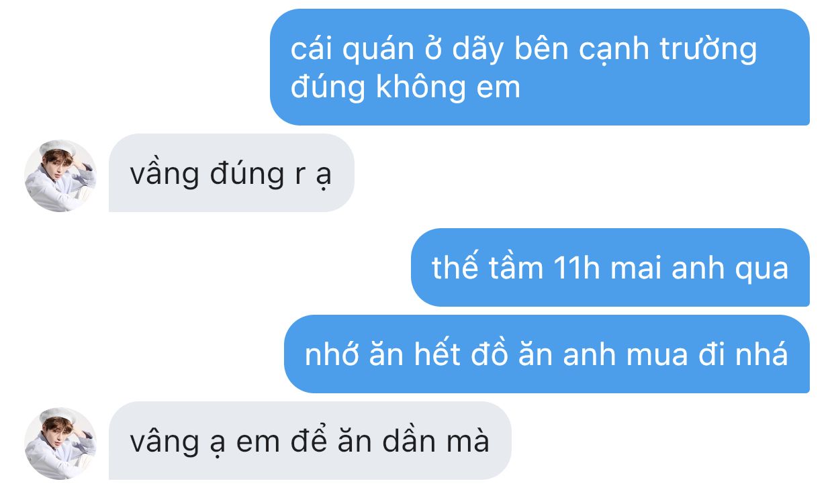834x504 pixels.
Task: Click the white-hat avatar next to the first reply
Action: click(60, 176)
